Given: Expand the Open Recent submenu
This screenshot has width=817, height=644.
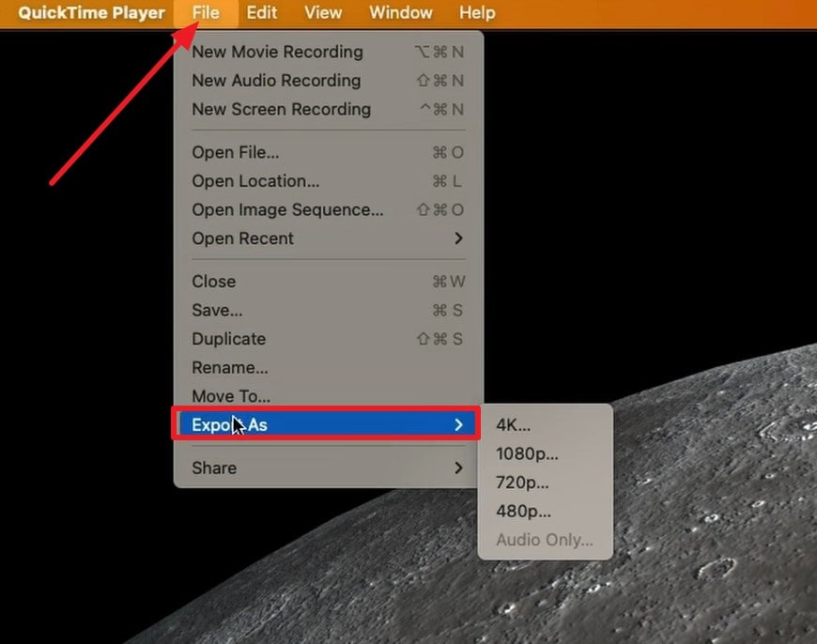Looking at the screenshot, I should tap(329, 238).
